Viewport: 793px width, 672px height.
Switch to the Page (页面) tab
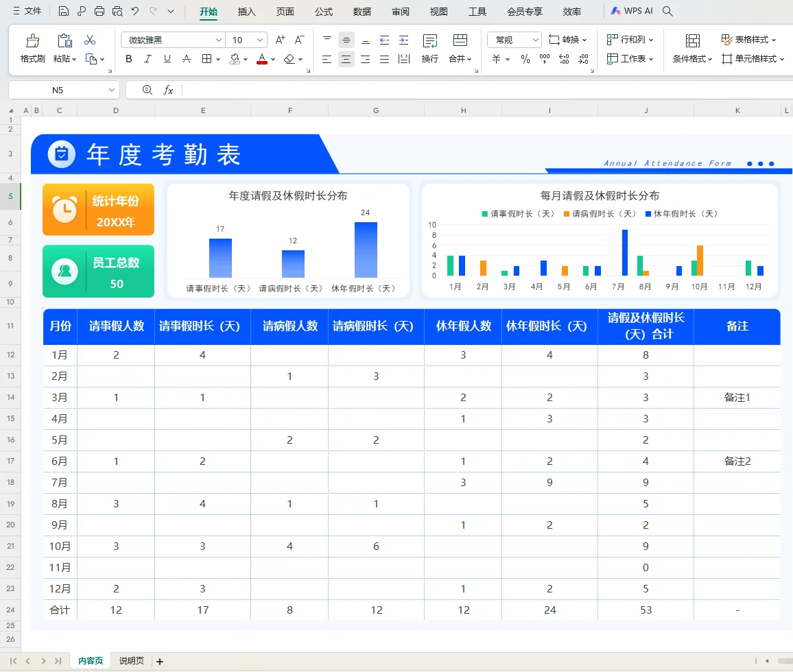click(x=285, y=12)
